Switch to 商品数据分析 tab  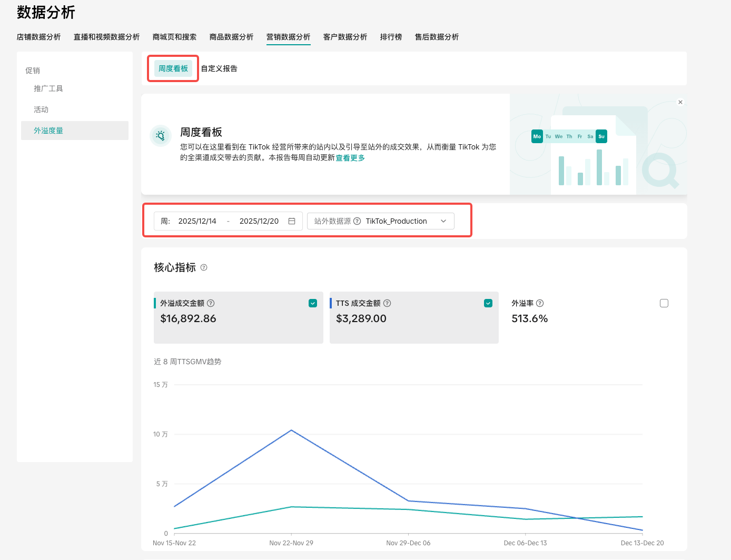[x=231, y=37]
